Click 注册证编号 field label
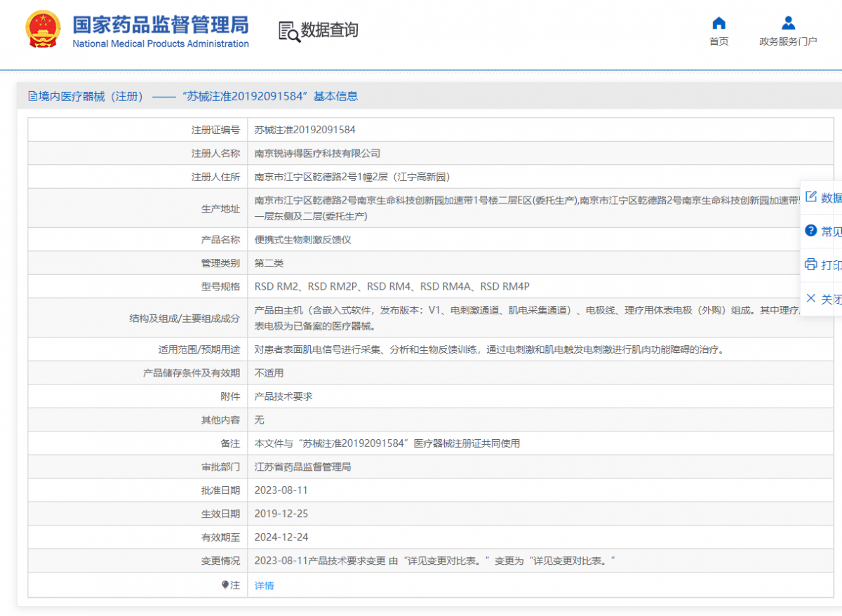842x616 pixels. tap(215, 130)
